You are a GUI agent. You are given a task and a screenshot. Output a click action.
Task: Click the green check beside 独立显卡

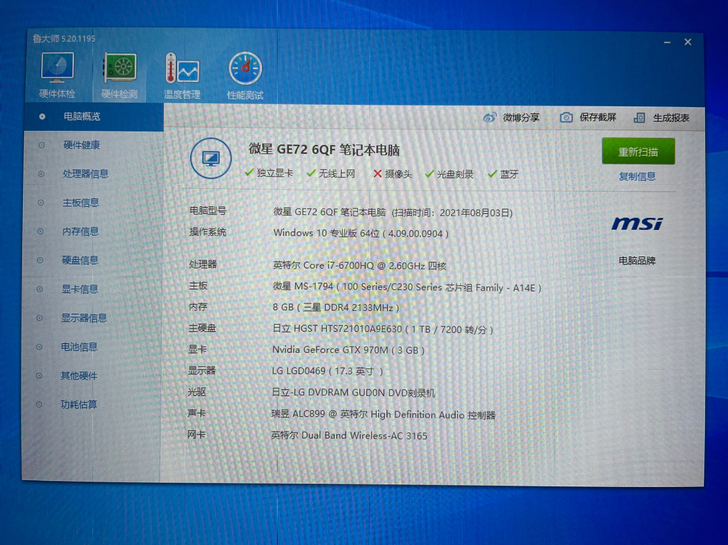249,173
